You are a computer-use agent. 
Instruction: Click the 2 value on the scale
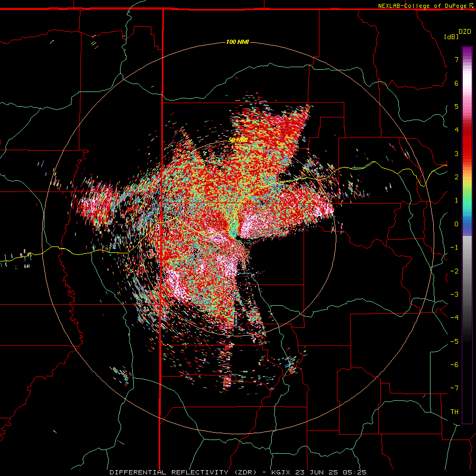[x=456, y=177]
